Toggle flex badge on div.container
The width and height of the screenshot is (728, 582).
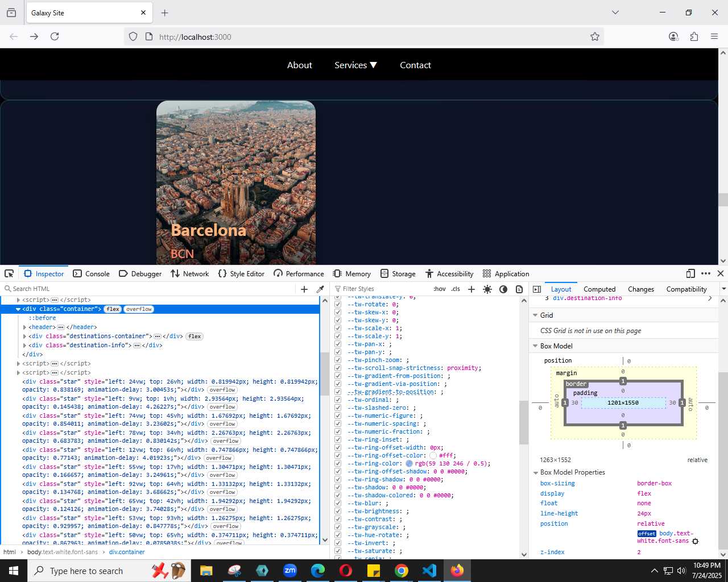113,309
